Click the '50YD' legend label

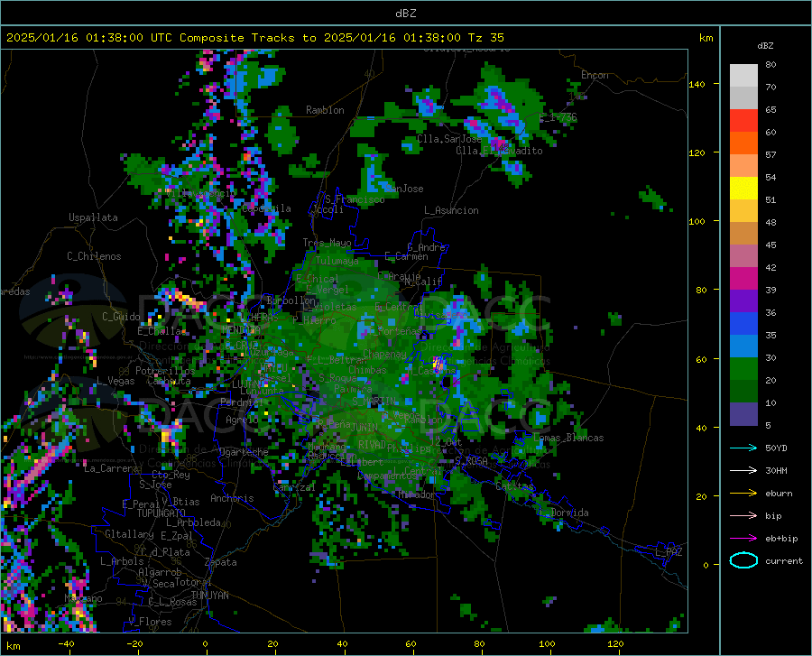pyautogui.click(x=776, y=448)
